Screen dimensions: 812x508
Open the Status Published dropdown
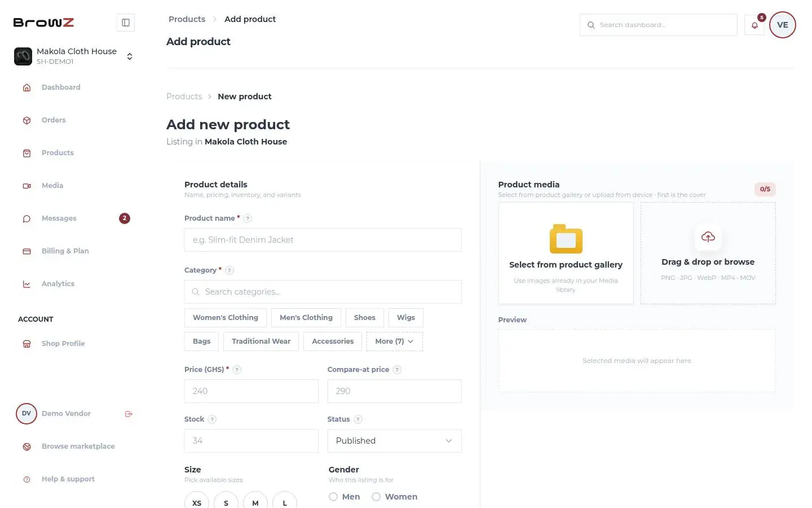(x=395, y=441)
